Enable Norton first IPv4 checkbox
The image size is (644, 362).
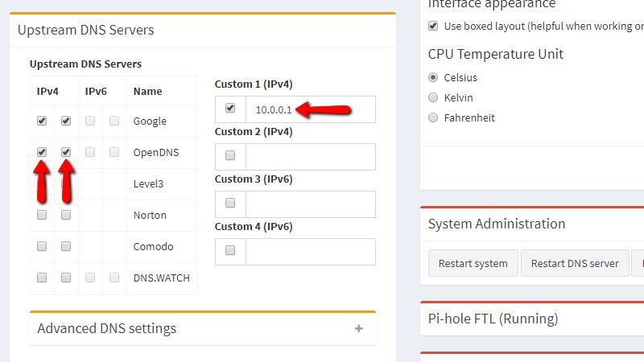(42, 215)
